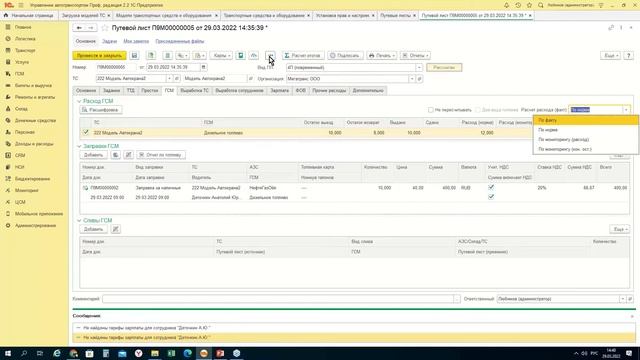The width and height of the screenshot is (640, 360).
Task: Click the back arrow navigation button
Action: [x=79, y=28]
